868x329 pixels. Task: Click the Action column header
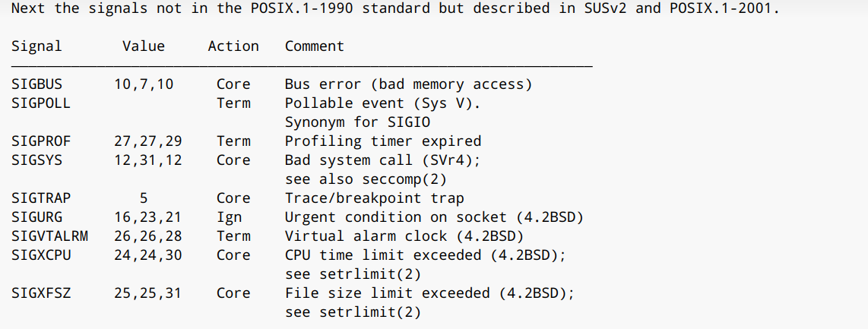pos(233,46)
